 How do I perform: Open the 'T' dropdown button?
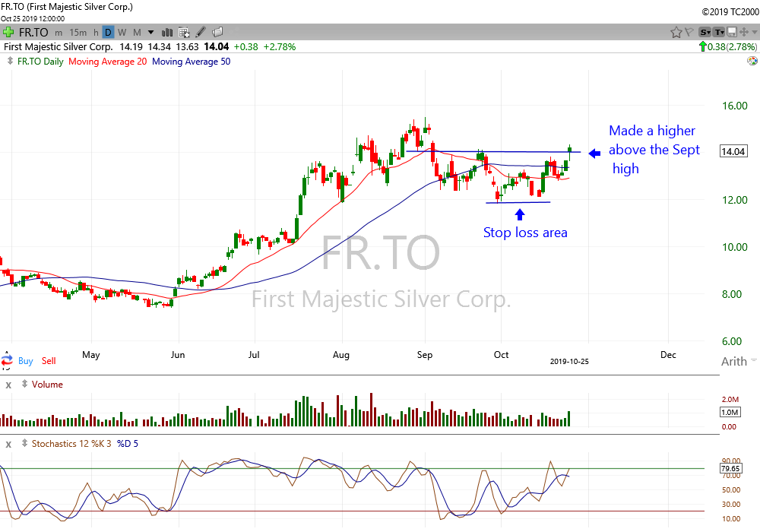pyautogui.click(x=719, y=33)
